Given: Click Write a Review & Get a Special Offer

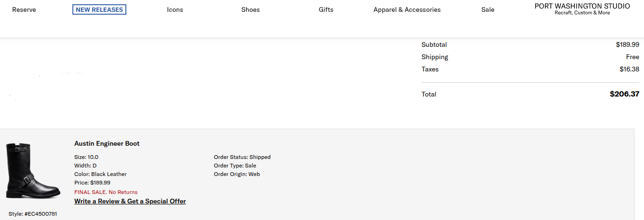Looking at the screenshot, I should click(x=130, y=201).
